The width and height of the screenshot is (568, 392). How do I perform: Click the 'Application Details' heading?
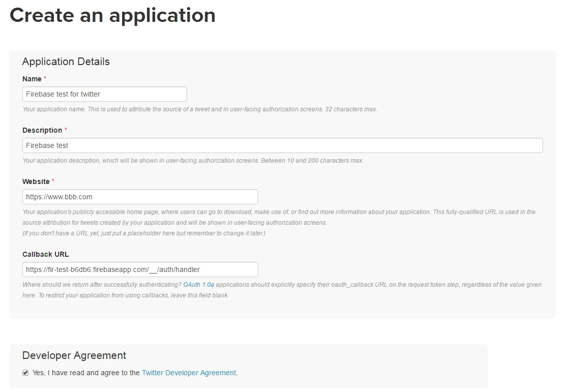(66, 62)
